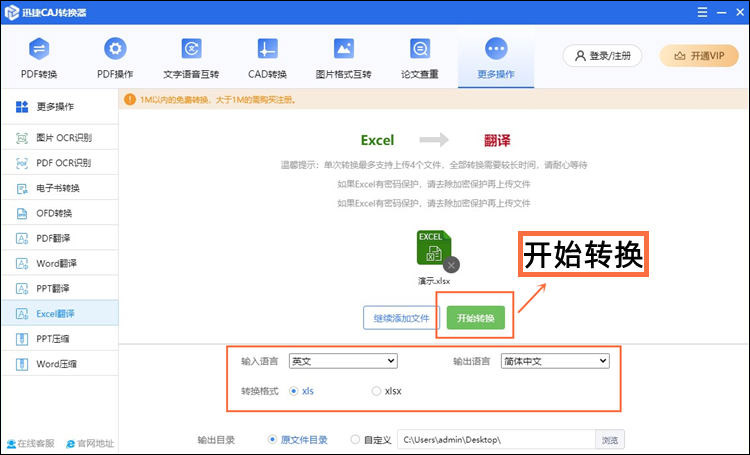The width and height of the screenshot is (750, 455).
Task: Choose the xls output format radio
Action: point(293,391)
